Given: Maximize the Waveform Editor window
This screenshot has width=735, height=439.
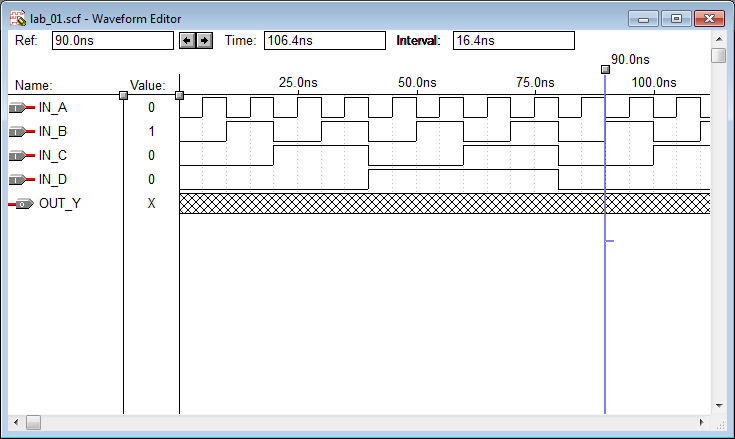Looking at the screenshot, I should coord(676,19).
